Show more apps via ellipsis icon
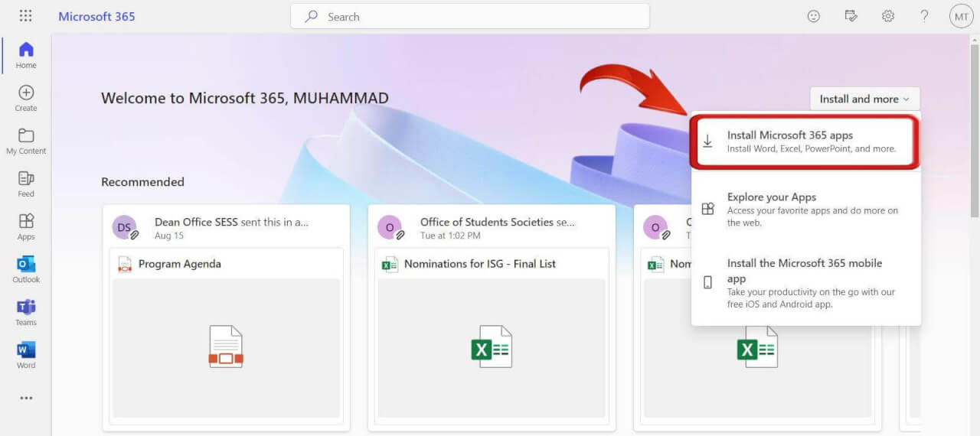The image size is (980, 436). point(26,398)
